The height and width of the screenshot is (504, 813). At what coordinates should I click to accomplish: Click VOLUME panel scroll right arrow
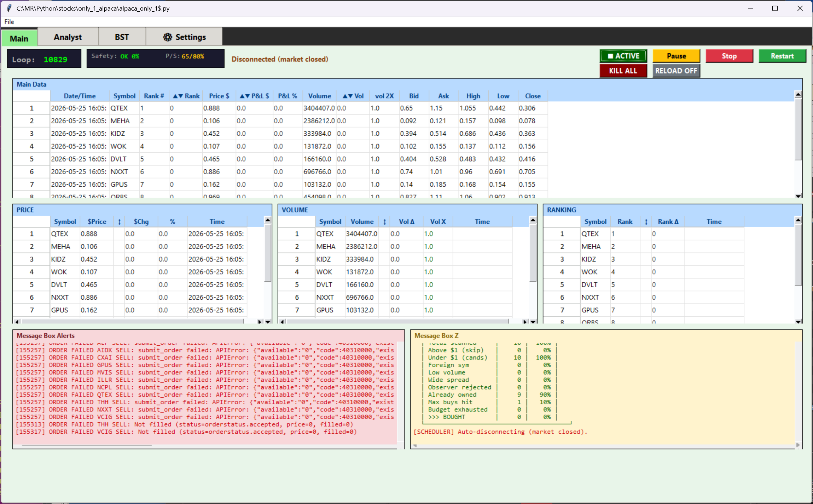coord(525,322)
